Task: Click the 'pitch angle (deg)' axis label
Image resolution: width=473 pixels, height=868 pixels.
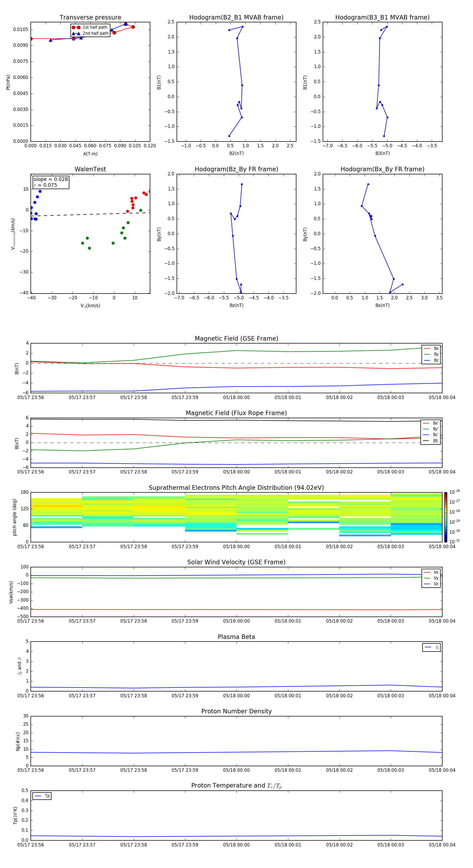Action: click(14, 517)
